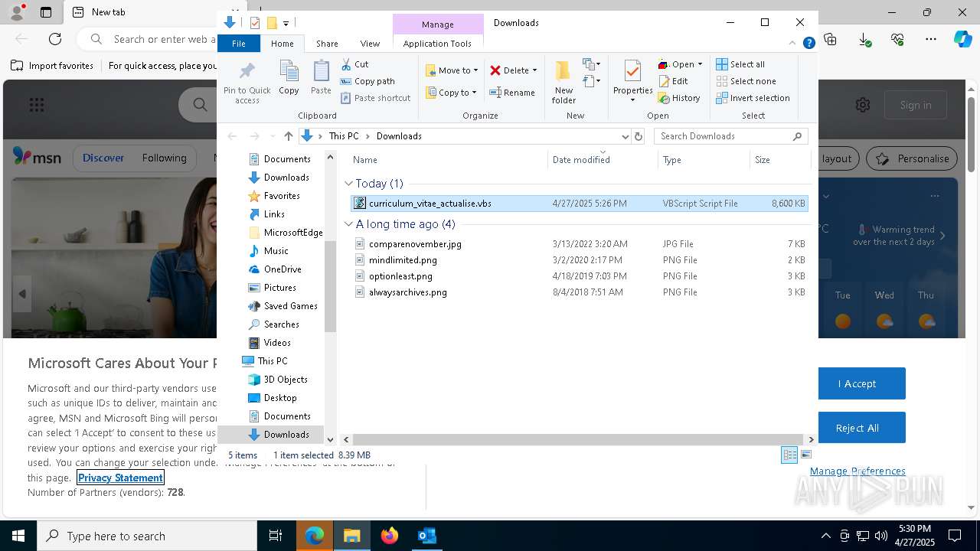The image size is (980, 551).
Task: Click the Paste ribbon icon
Action: click(x=321, y=78)
